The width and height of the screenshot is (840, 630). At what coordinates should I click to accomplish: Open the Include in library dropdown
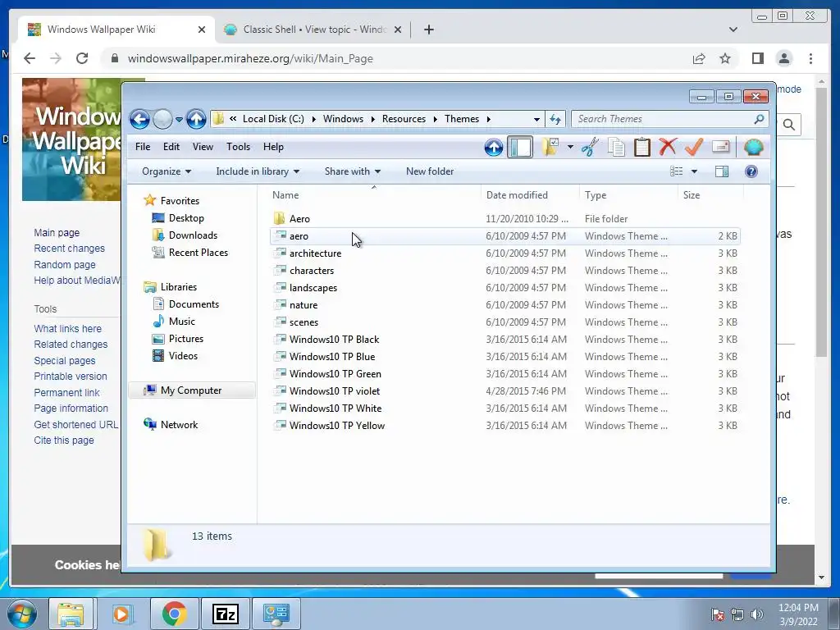pyautogui.click(x=258, y=171)
